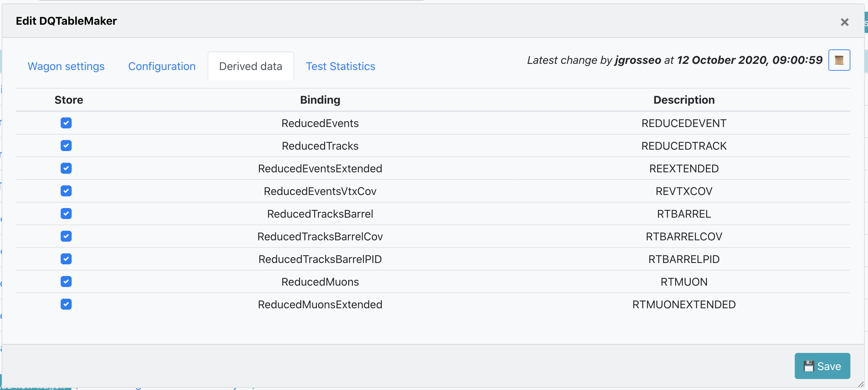The image size is (868, 390).
Task: Uncheck the ReducedMuons checkbox
Action: pos(66,282)
